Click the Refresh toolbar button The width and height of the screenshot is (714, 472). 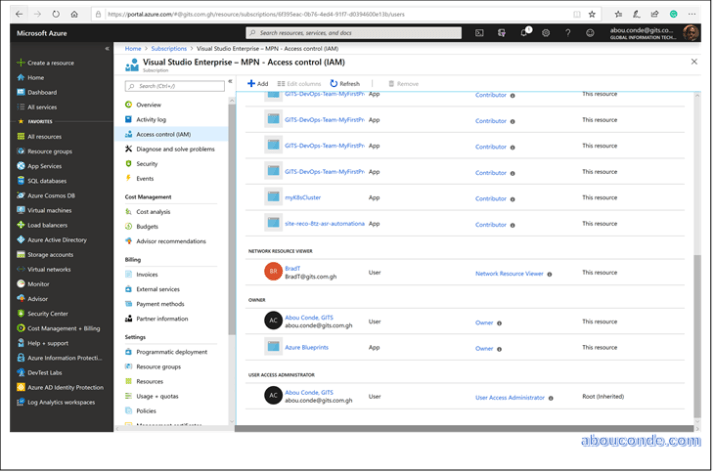pyautogui.click(x=345, y=84)
